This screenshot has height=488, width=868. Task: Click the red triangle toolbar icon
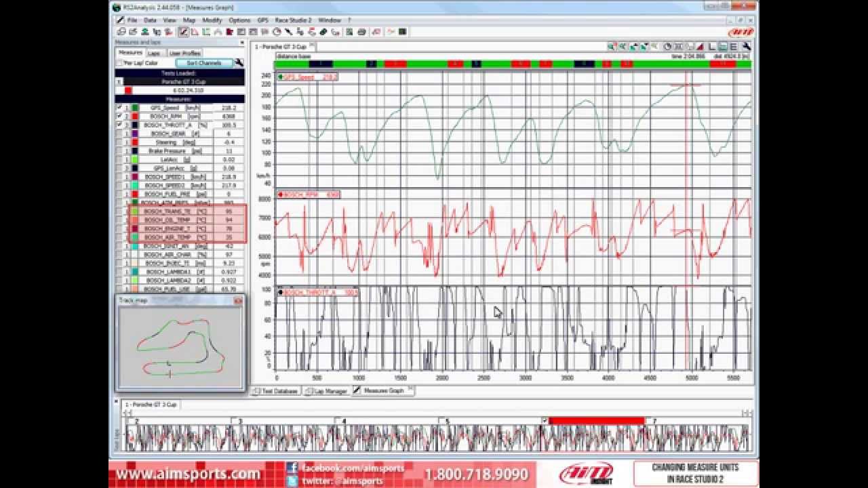(195, 31)
